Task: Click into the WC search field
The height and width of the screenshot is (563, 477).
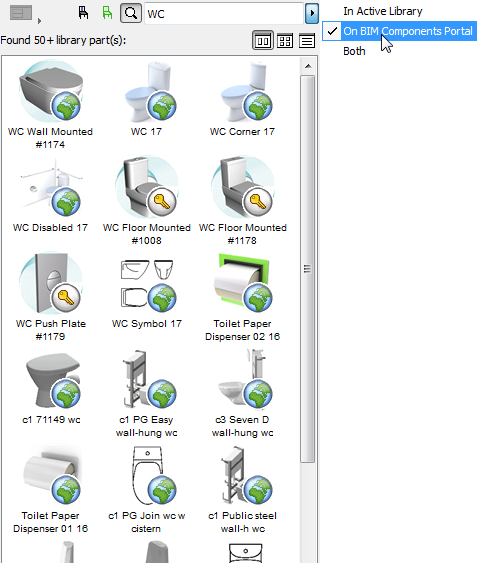Action: (x=224, y=14)
